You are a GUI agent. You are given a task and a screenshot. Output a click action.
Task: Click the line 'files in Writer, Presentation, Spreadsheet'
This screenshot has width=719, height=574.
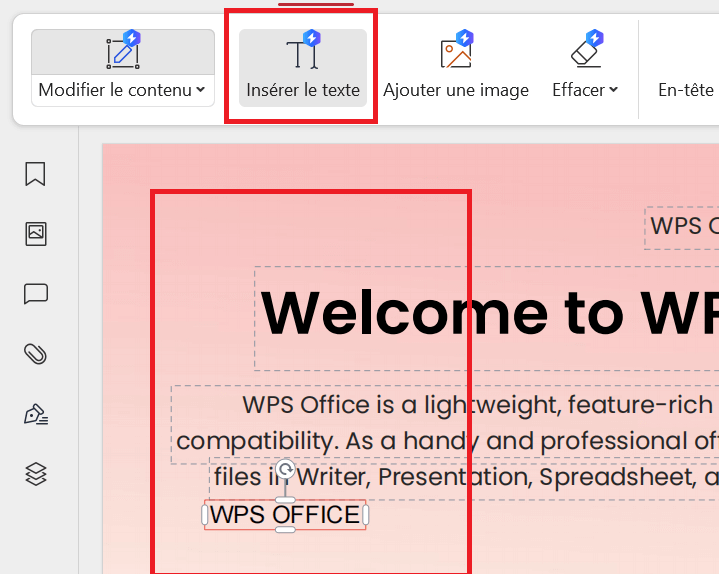(x=466, y=477)
